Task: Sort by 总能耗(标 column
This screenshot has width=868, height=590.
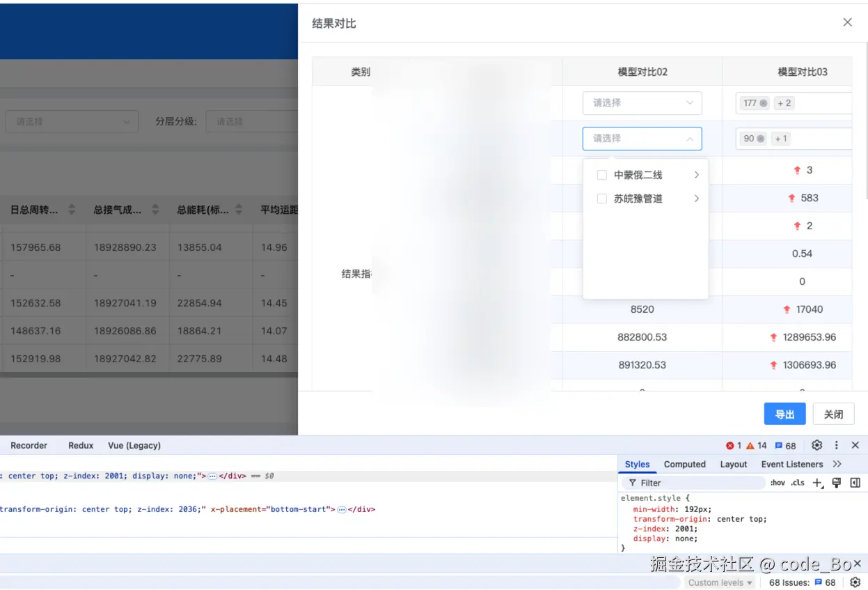Action: [239, 209]
